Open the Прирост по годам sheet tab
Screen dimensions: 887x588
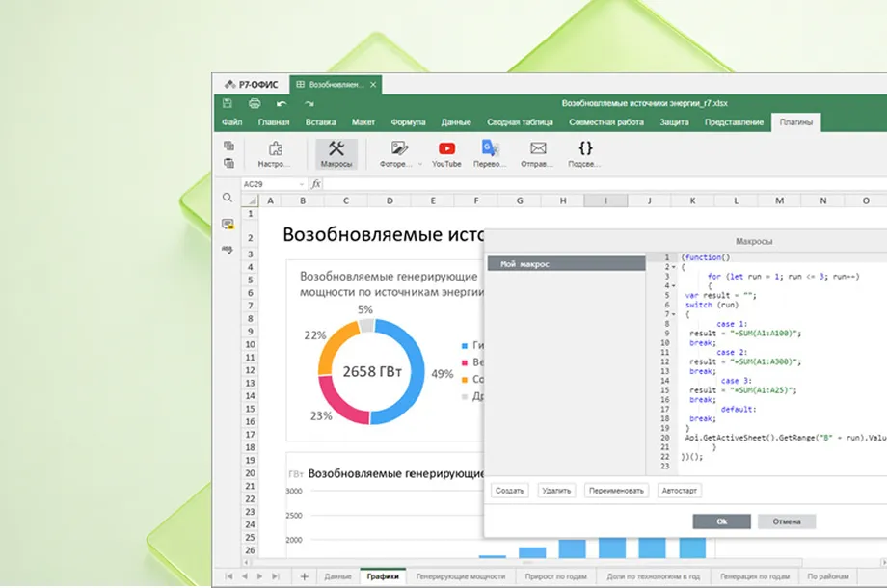click(555, 576)
